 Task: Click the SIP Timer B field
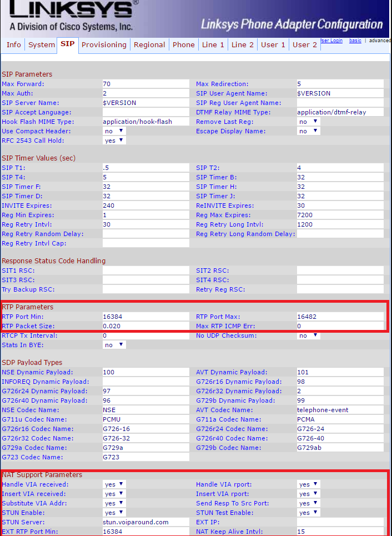click(340, 177)
